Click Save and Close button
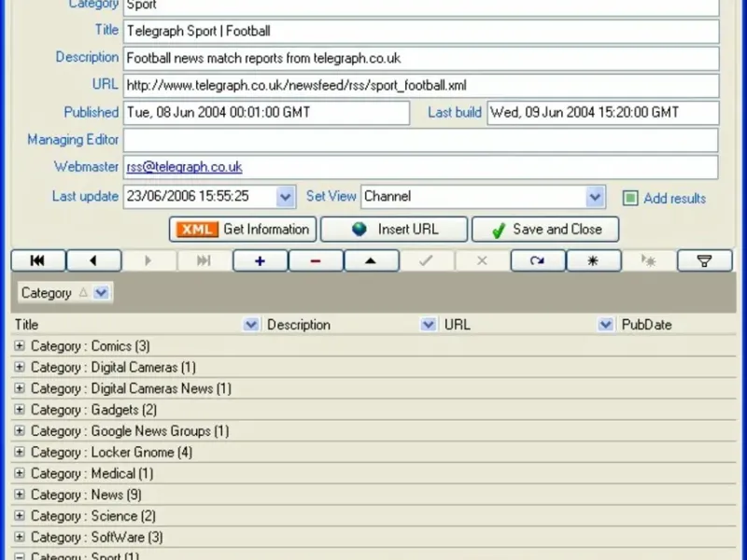The image size is (747, 560). (545, 230)
